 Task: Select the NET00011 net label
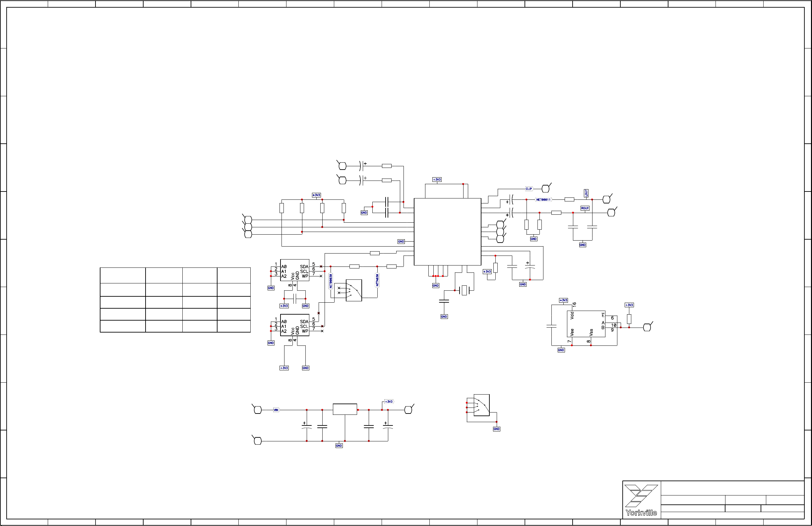(543, 200)
